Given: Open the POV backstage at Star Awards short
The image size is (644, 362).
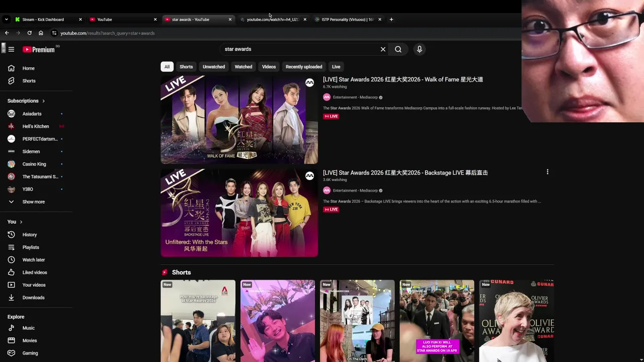Looking at the screenshot, I should pyautogui.click(x=198, y=321).
